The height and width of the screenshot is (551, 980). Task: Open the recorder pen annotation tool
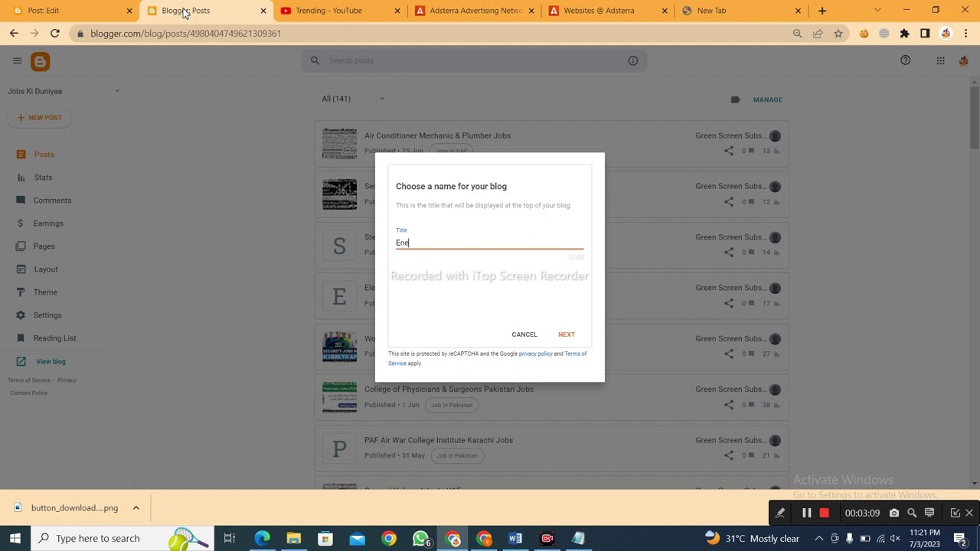780,513
